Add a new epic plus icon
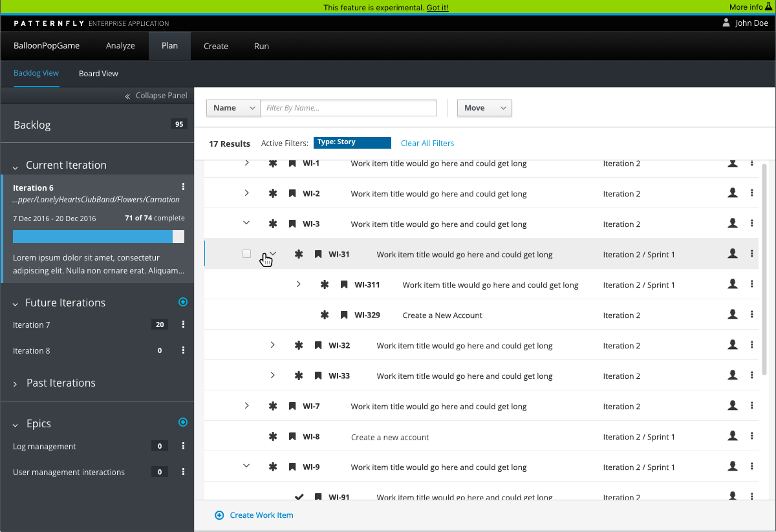Image resolution: width=776 pixels, height=532 pixels. [183, 422]
